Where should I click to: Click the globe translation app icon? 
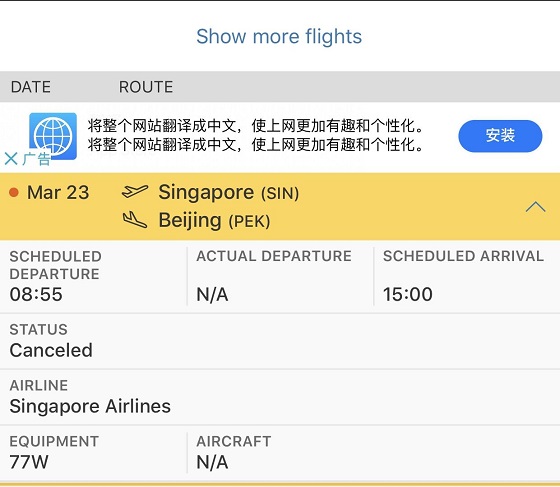(53, 136)
